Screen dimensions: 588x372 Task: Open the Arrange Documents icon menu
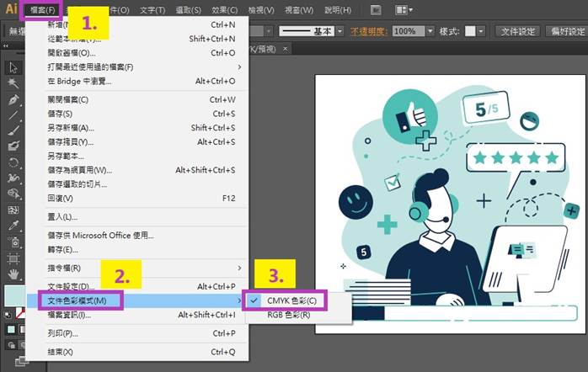pos(404,10)
